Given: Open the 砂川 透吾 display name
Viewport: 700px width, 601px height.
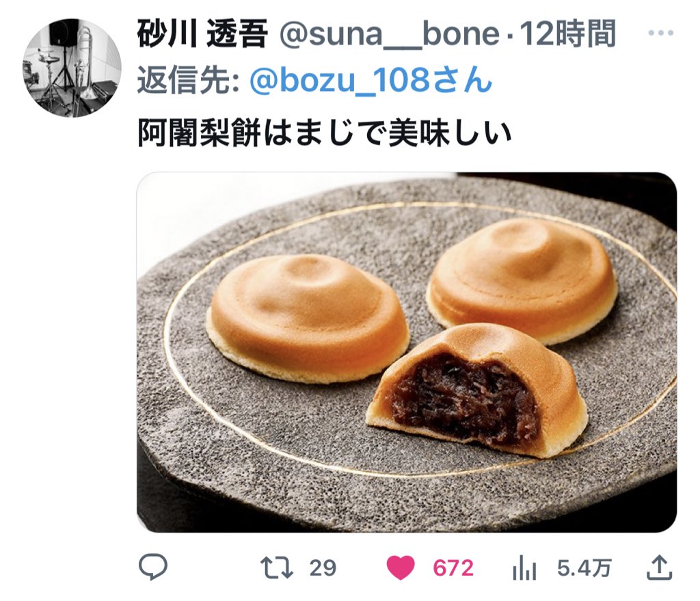Looking at the screenshot, I should [202, 34].
